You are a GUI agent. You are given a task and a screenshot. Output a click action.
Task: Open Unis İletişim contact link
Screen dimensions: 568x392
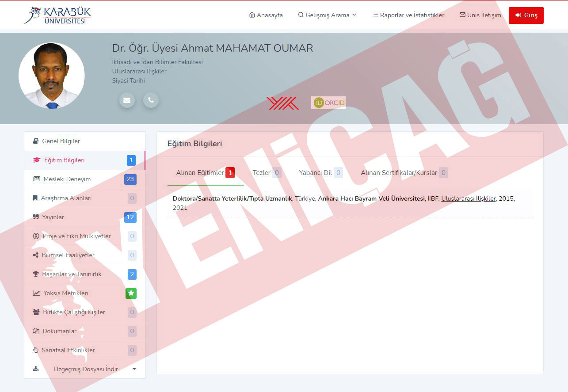click(480, 15)
